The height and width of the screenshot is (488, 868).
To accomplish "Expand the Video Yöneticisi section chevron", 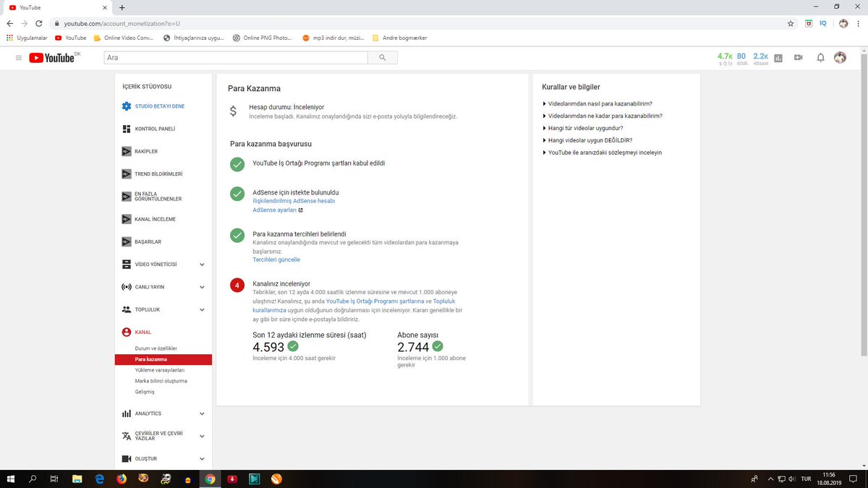I will click(202, 265).
